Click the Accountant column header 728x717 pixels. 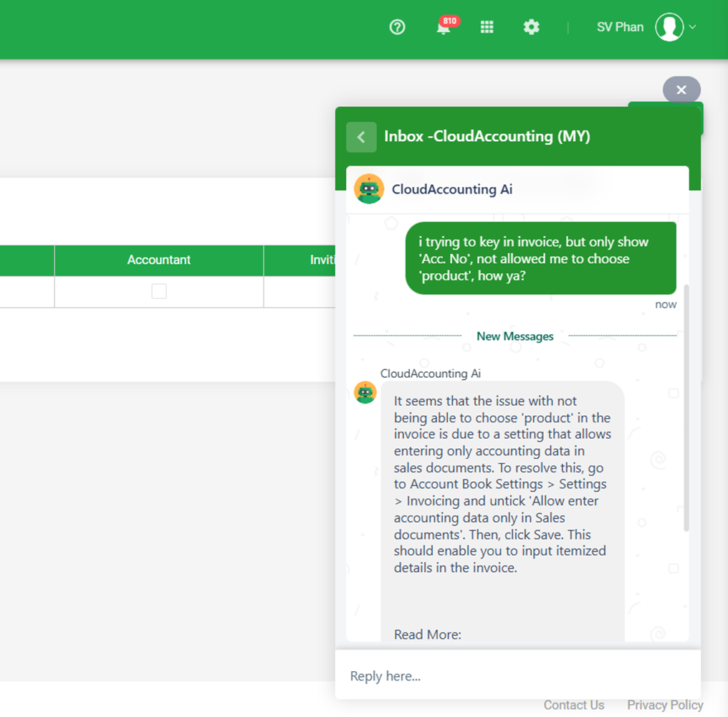(x=159, y=260)
